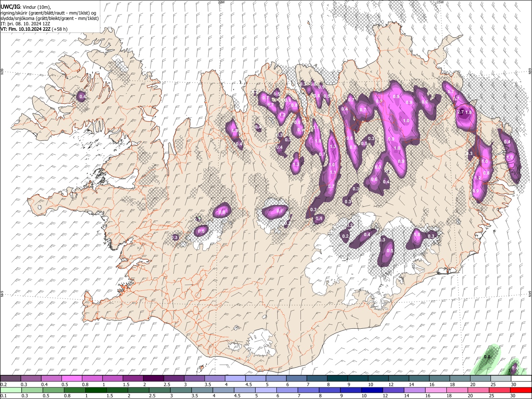The height and width of the screenshot is (399, 532).
Task: Click the 'VT: Fim. 10.10.2024 22Z (+58 h)' line
Action: coord(34,29)
